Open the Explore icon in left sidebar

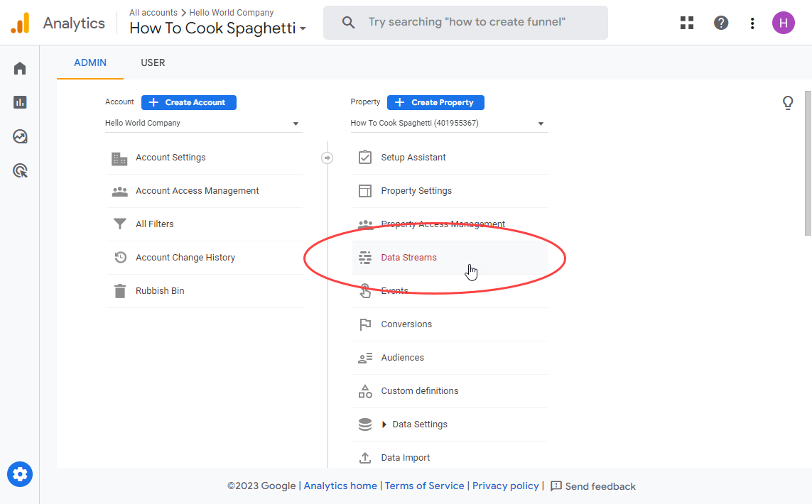click(20, 136)
